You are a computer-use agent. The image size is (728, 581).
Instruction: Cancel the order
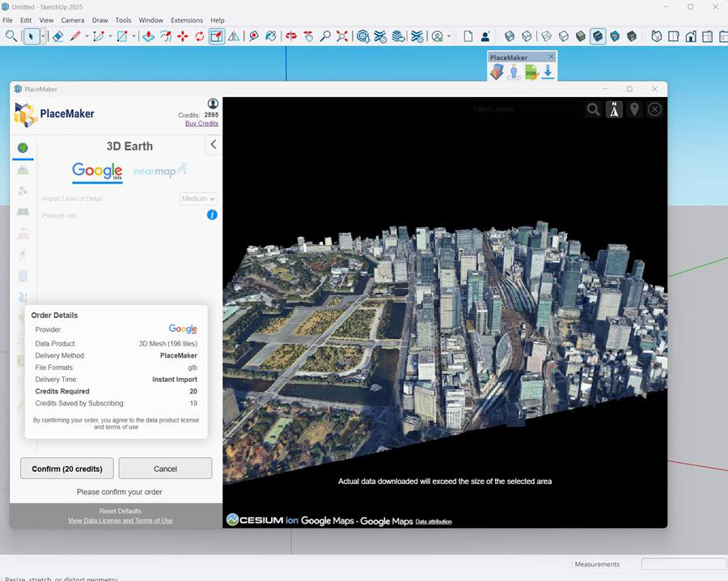165,469
